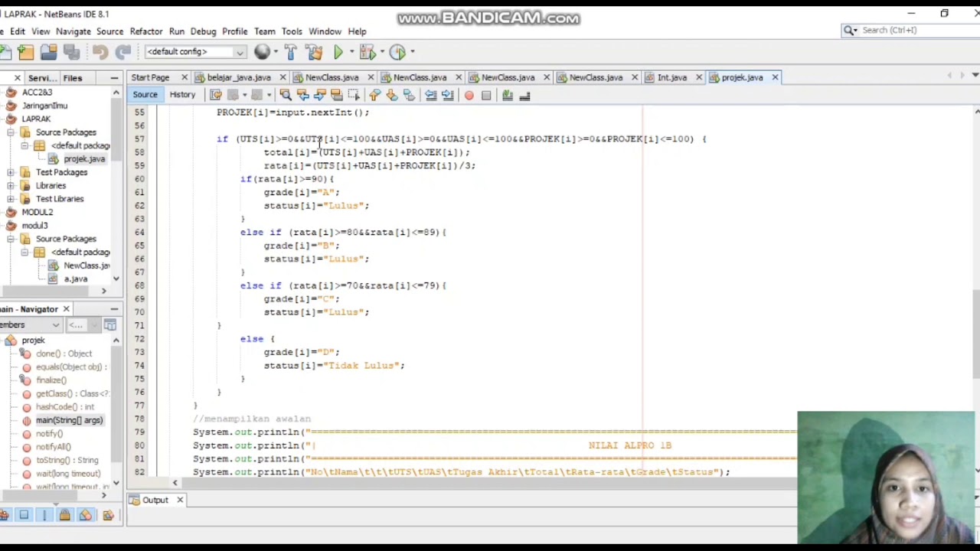This screenshot has height=551, width=980.
Task: Click the globe browser icon in the toolbar
Action: pos(262,52)
